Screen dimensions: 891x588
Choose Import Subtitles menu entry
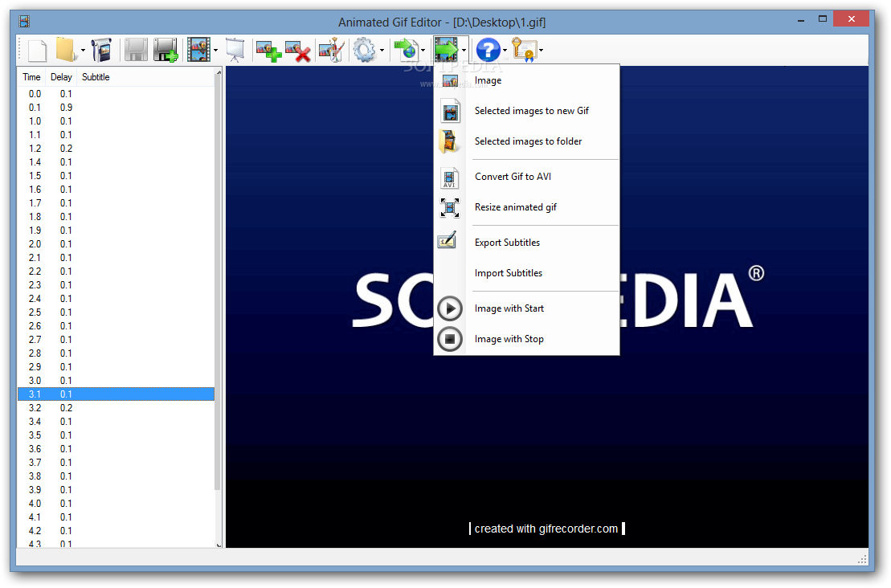point(527,273)
